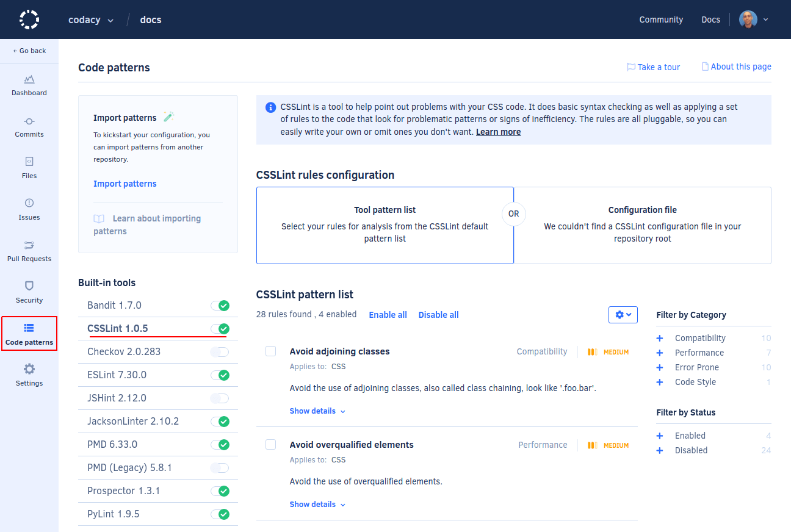Toggle the ESLint 7.30.0 switch
This screenshot has height=532, width=791.
[220, 375]
